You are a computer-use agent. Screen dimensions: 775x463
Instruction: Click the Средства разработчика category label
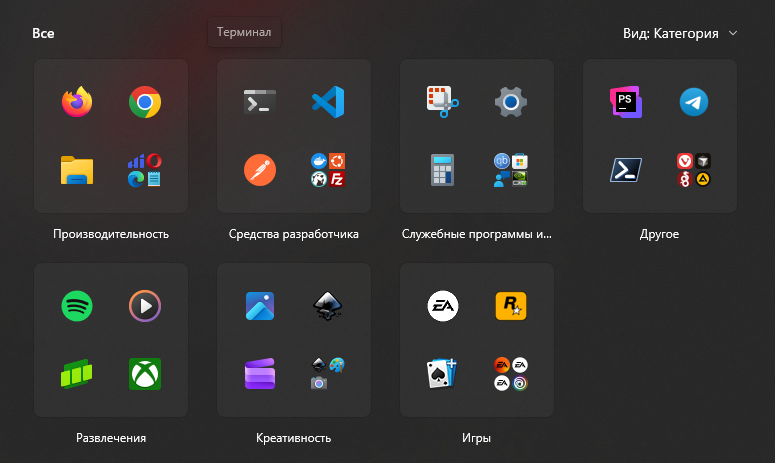pyautogui.click(x=294, y=234)
